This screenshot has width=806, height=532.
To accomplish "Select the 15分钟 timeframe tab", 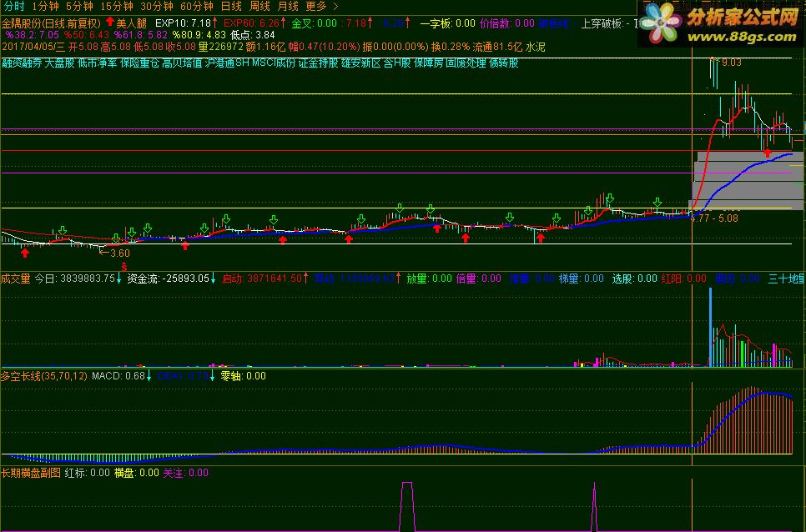I will pos(117,6).
